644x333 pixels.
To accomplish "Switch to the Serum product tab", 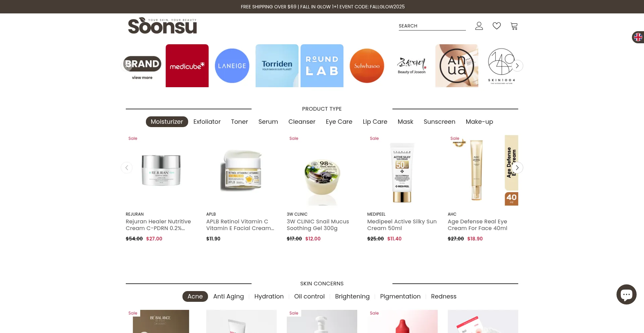I will [268, 122].
